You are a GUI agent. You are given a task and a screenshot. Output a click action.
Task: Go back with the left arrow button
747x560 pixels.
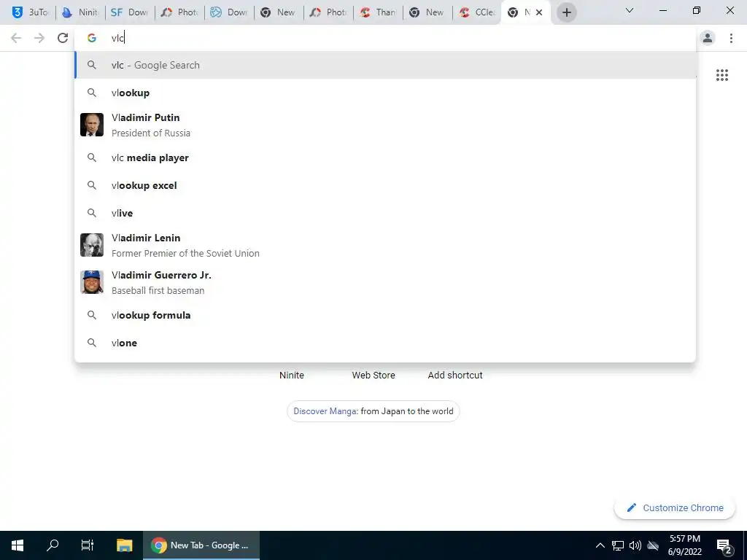[x=16, y=38]
